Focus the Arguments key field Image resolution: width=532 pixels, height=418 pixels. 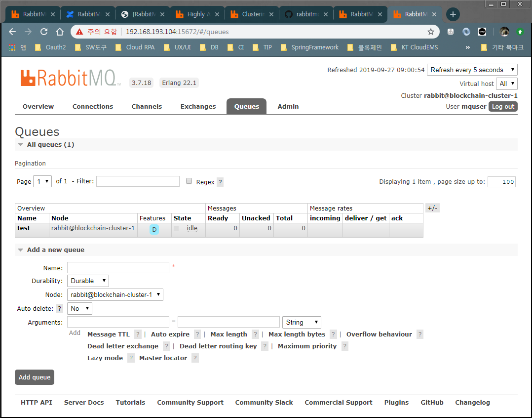(118, 322)
